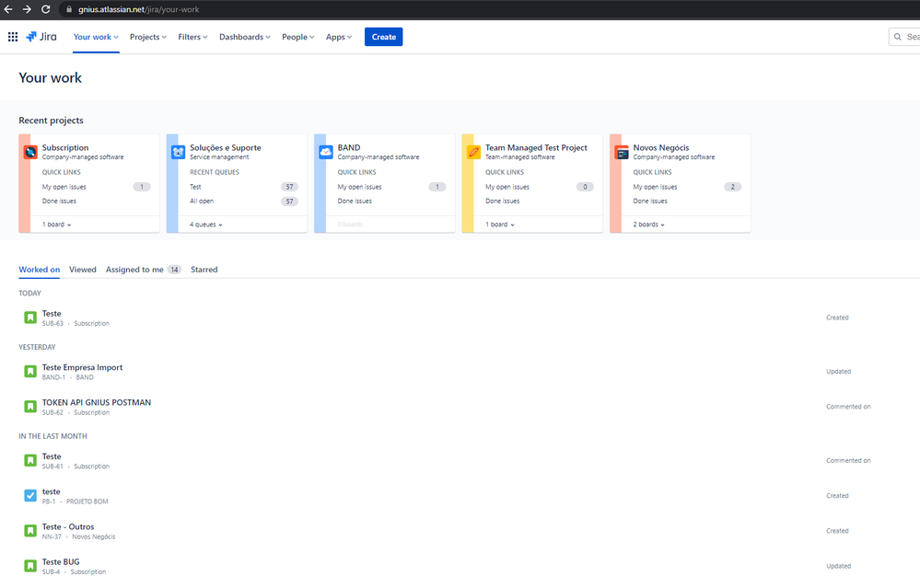920x588 pixels.
Task: Switch to the Assigned to me tab
Action: [143, 270]
